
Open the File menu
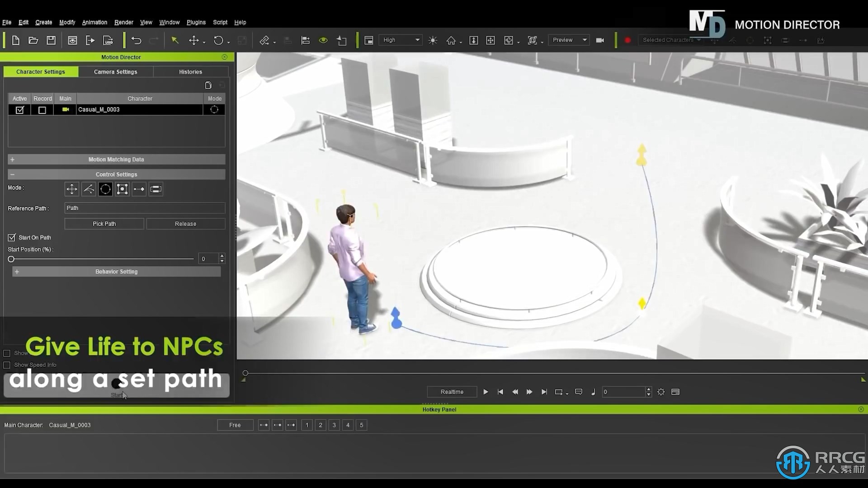point(7,22)
